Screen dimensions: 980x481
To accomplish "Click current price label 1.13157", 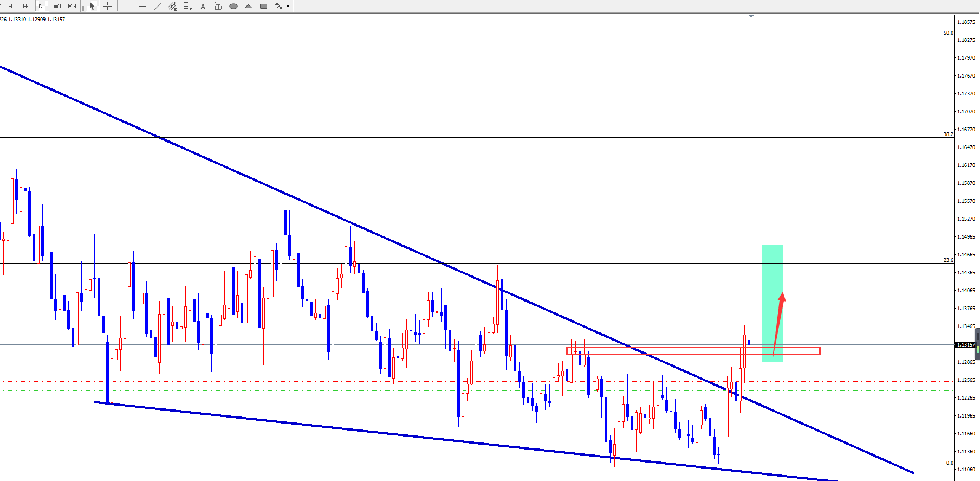I will click(x=965, y=344).
